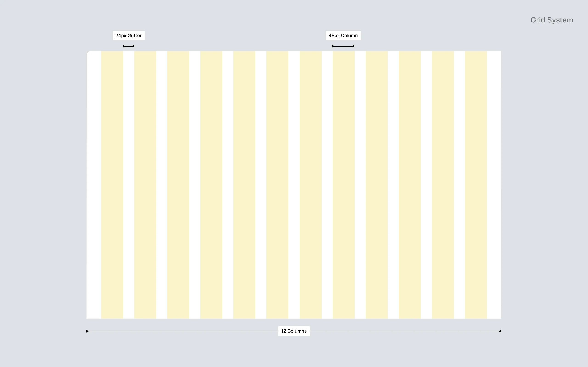Click the right arrowhead of the 12 Columns line
This screenshot has height=367, width=588.
[x=500, y=331]
